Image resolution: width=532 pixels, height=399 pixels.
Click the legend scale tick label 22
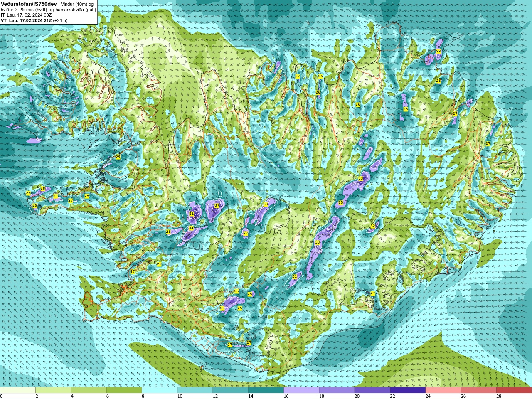tap(393, 396)
